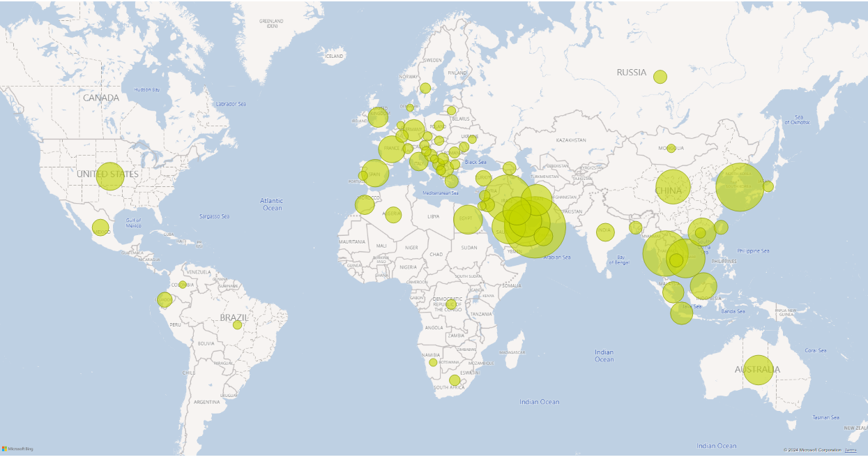Select the Denmark bubble
The width and height of the screenshot is (868, 457).
(x=410, y=107)
